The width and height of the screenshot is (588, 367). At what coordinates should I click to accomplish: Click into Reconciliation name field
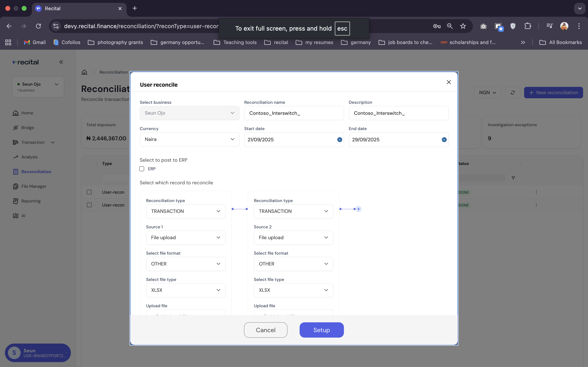tap(294, 113)
